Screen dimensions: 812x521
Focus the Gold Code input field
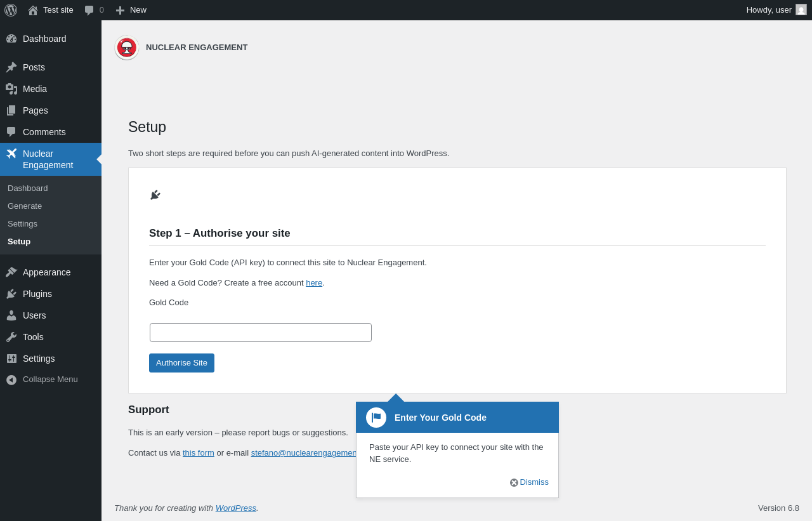coord(261,333)
